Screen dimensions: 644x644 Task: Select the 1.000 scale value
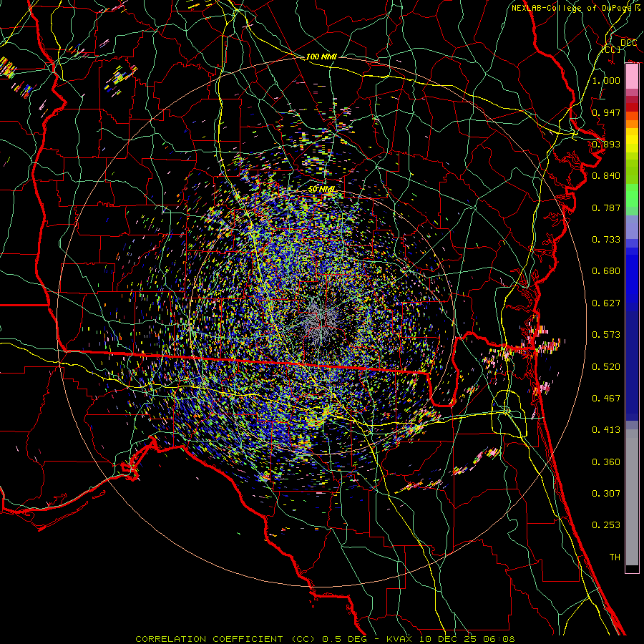coord(606,80)
